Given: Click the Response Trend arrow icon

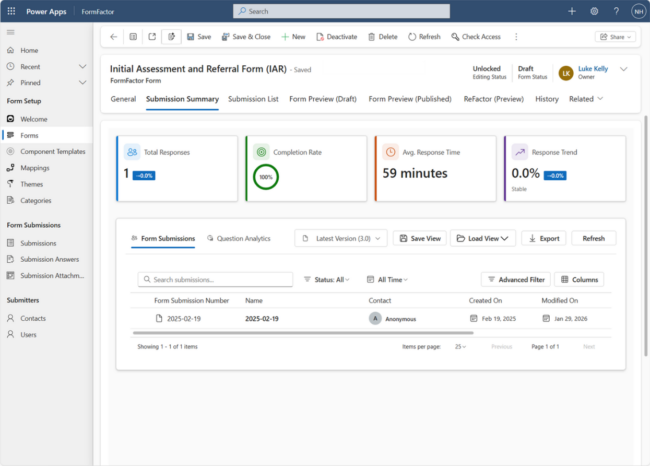Looking at the screenshot, I should coord(520,152).
